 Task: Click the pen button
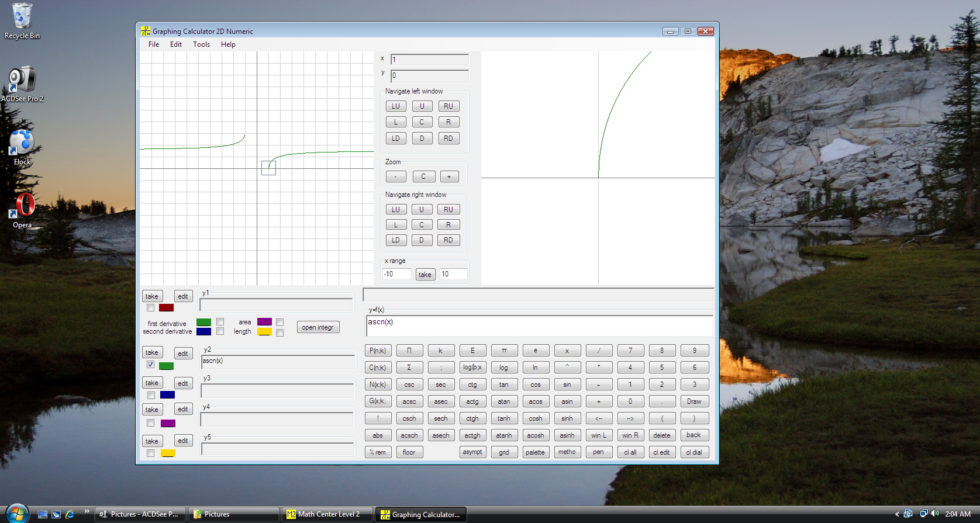[599, 452]
